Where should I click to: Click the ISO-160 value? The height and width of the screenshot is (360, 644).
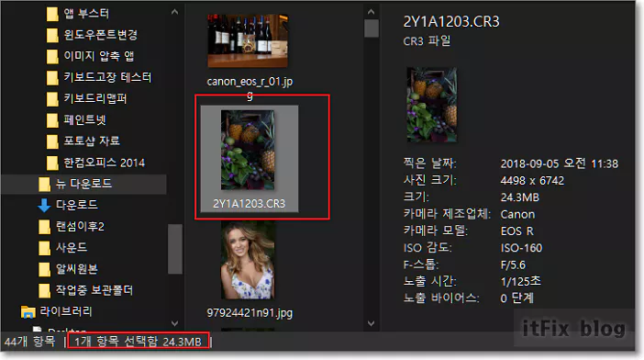[x=521, y=248]
